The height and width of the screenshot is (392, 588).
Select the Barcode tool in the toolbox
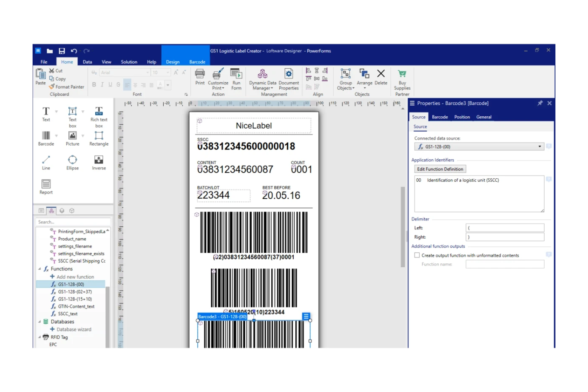(x=46, y=138)
